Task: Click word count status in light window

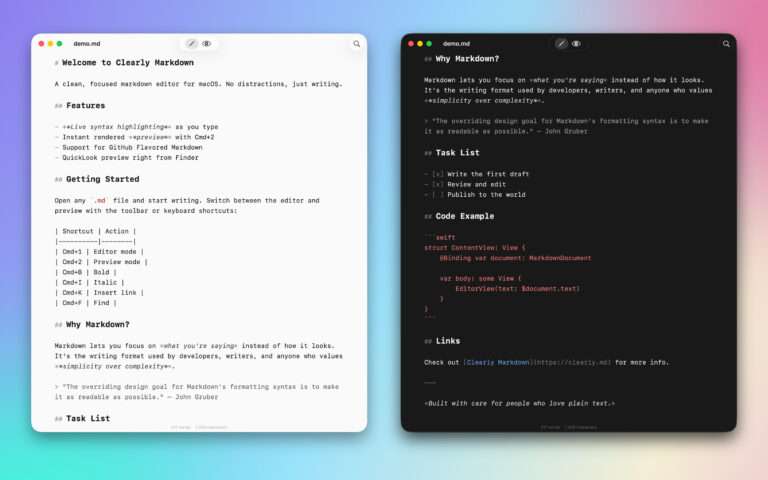Action: [199, 428]
